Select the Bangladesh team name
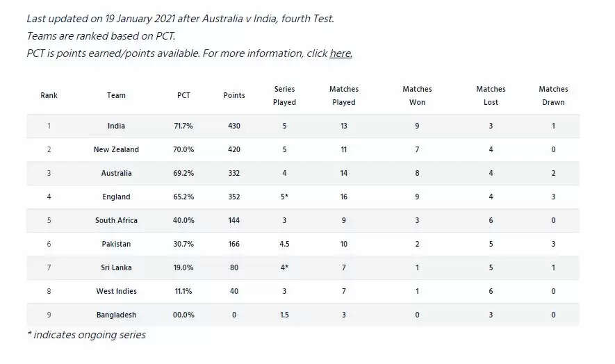The height and width of the screenshot is (364, 615). [116, 315]
